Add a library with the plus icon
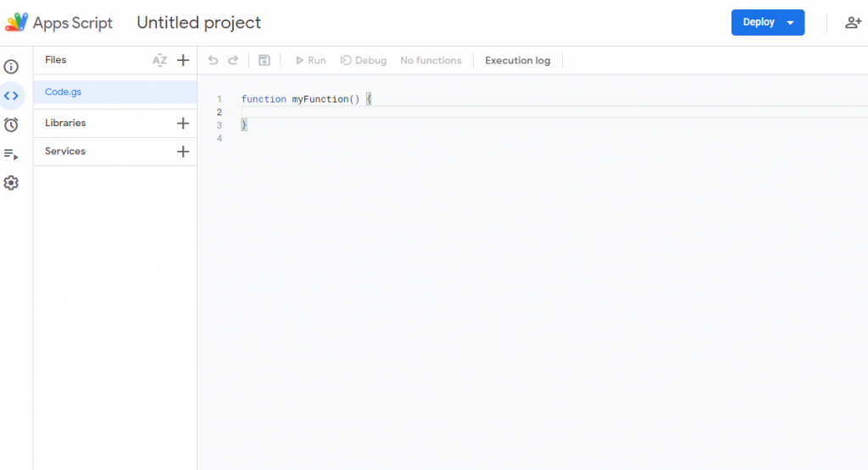Viewport: 868px width, 470px height. [x=183, y=123]
